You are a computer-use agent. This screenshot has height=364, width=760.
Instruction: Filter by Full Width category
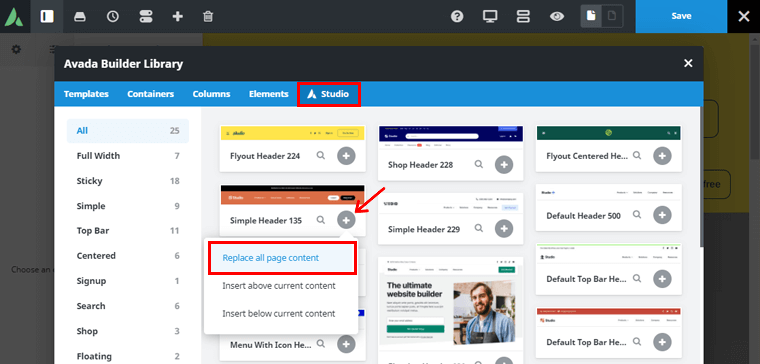pos(128,156)
